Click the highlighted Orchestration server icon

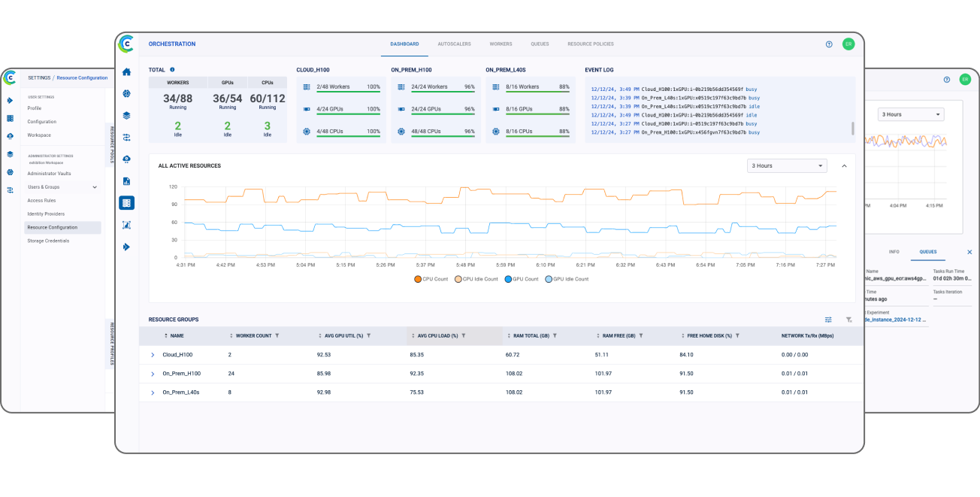click(126, 202)
